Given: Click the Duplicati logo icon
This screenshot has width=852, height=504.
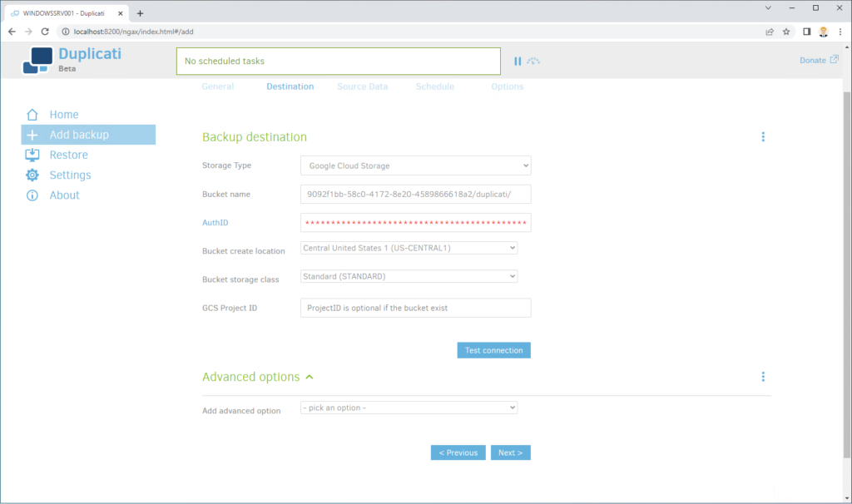Looking at the screenshot, I should tap(37, 60).
